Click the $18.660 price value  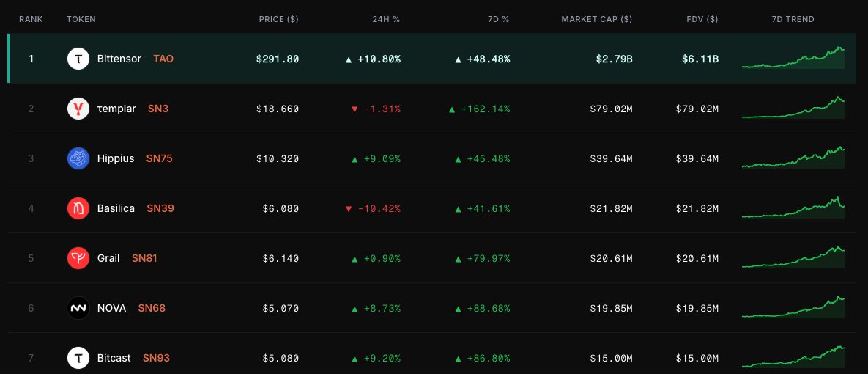[278, 109]
